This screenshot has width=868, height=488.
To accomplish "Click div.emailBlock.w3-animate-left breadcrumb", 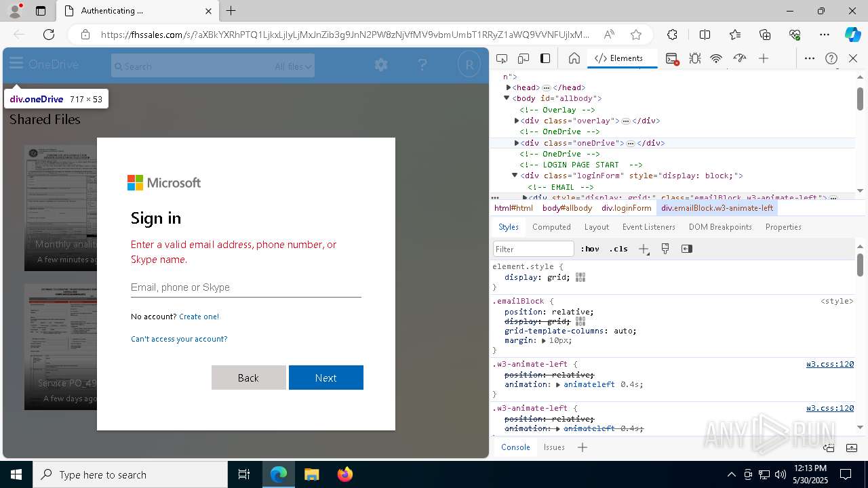I will click(x=717, y=208).
